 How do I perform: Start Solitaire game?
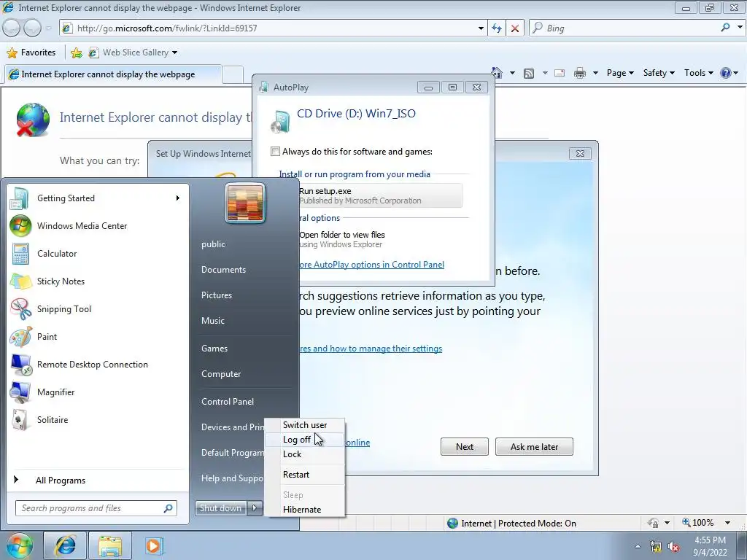click(98, 419)
